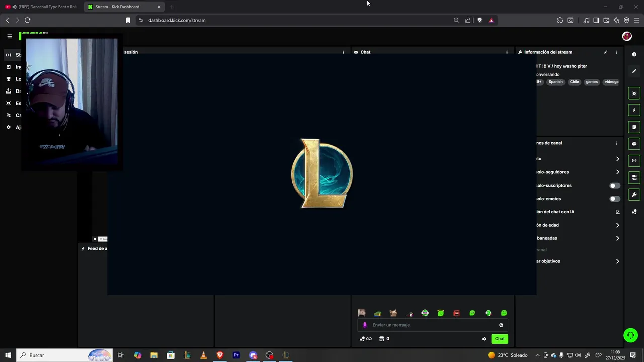Open the weather widget 23°C Soleado
Screen dimensions: 644x362
pyautogui.click(x=508, y=355)
